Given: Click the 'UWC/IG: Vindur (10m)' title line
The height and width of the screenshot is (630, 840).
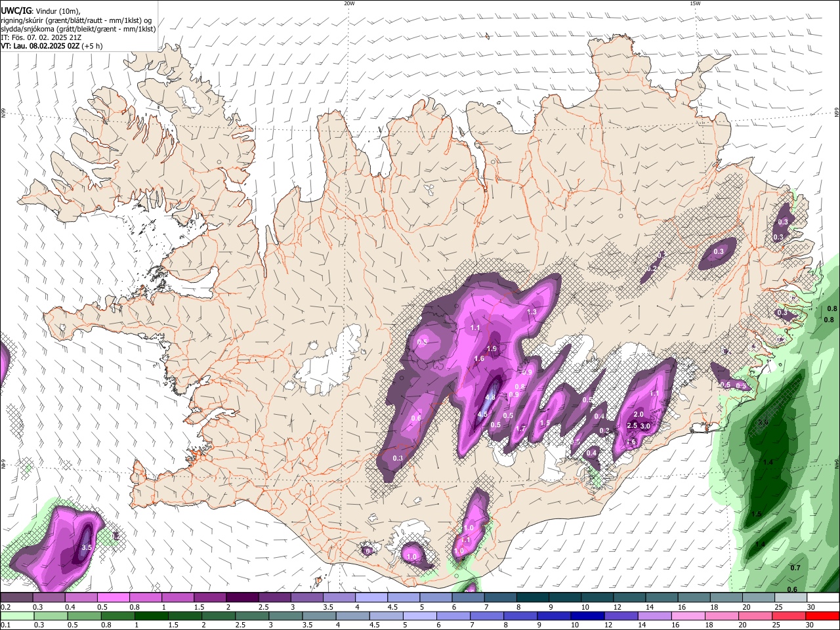Looking at the screenshot, I should pos(41,11).
